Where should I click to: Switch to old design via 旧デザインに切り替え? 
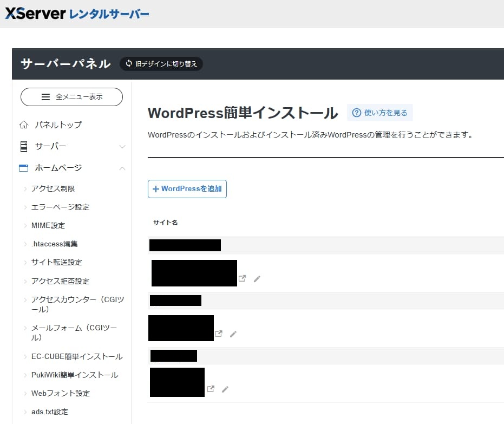tap(161, 64)
